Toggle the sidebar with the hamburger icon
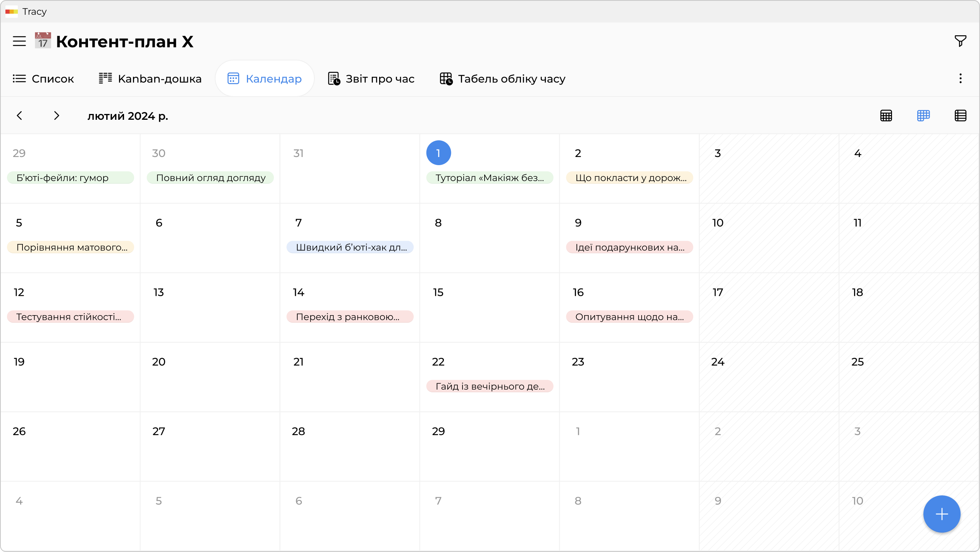This screenshot has width=980, height=552. (x=19, y=41)
